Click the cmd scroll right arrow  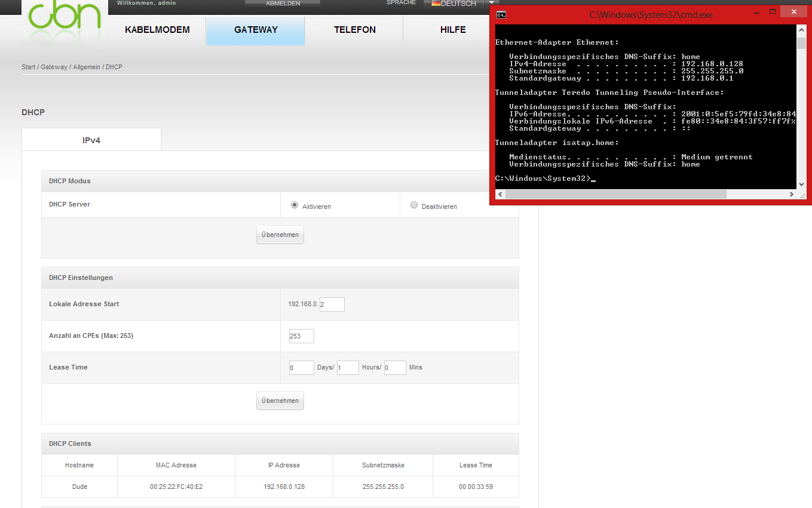pos(792,195)
